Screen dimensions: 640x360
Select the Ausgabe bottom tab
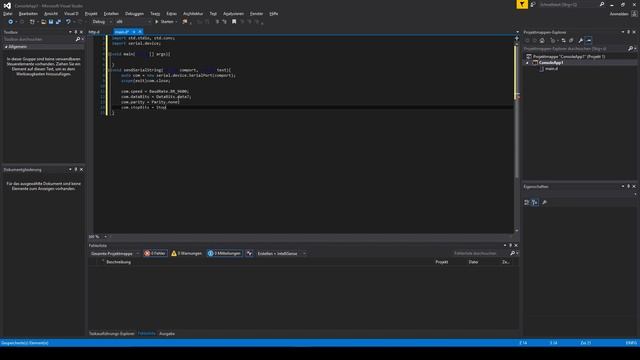click(x=167, y=333)
